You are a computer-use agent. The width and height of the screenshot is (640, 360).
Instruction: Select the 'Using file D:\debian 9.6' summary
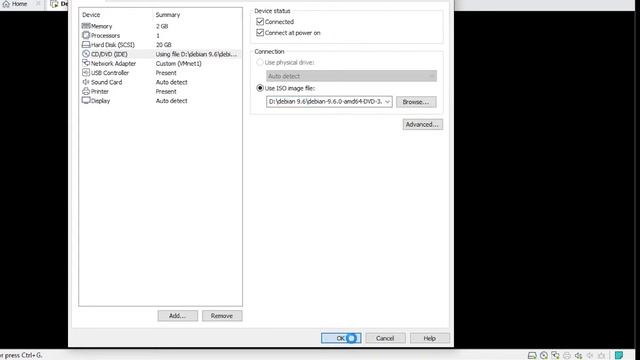coord(196,54)
